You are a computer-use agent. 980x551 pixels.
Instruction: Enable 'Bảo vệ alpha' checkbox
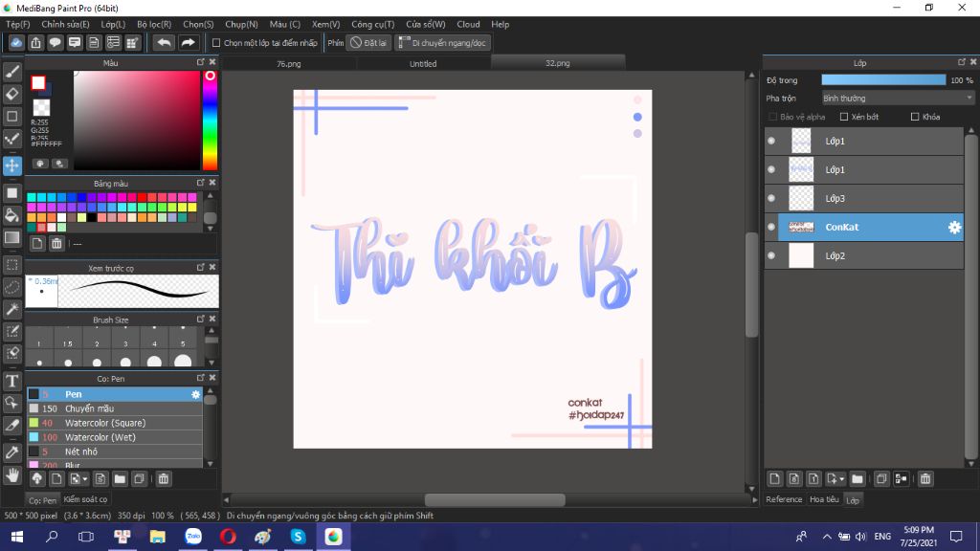pyautogui.click(x=772, y=117)
